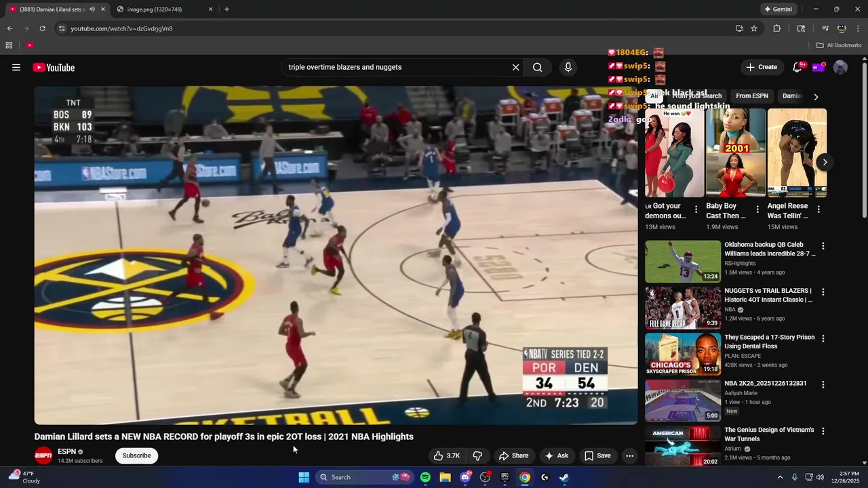Viewport: 868px width, 488px height.
Task: Open options for 'Got your demons ou...' short
Action: 696,210
